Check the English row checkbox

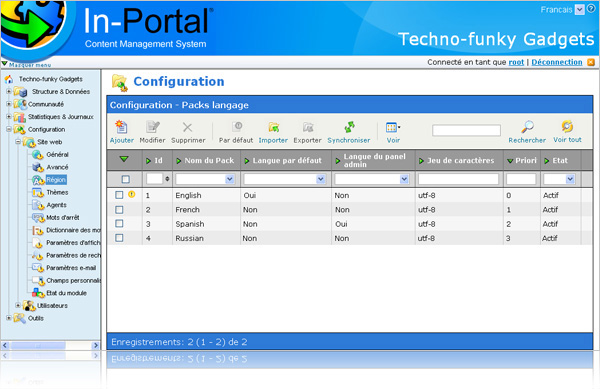click(119, 195)
